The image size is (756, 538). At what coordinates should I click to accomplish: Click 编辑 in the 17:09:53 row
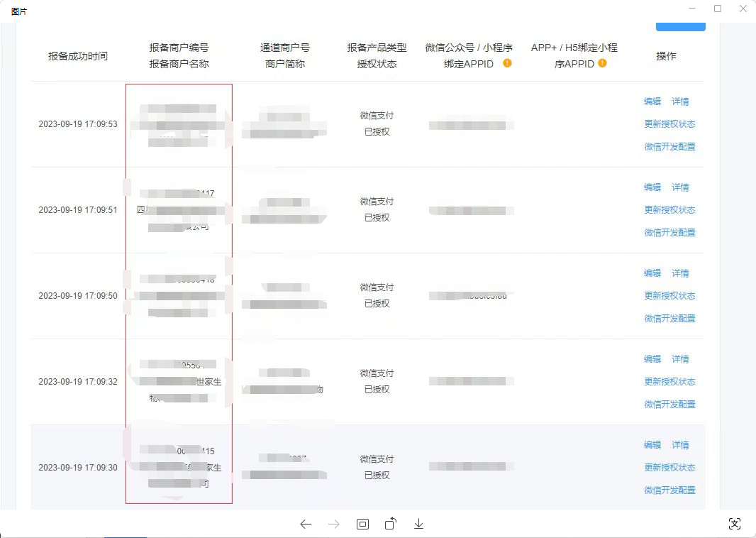coord(652,101)
